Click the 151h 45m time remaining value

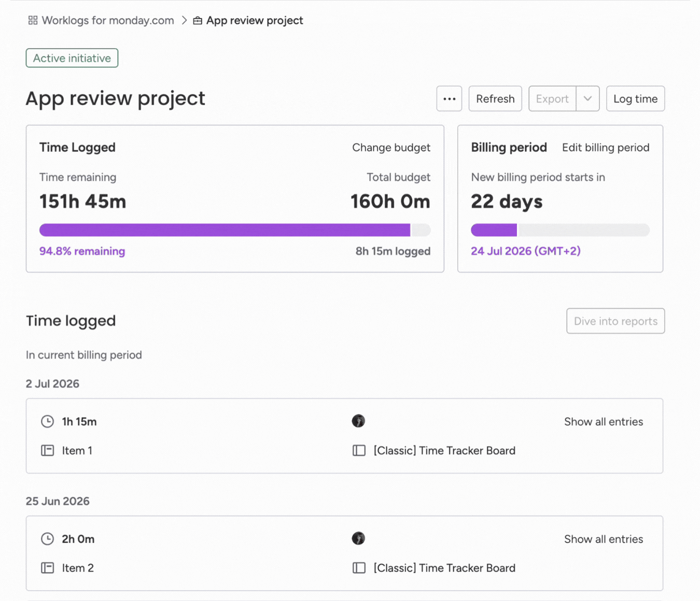pos(83,202)
